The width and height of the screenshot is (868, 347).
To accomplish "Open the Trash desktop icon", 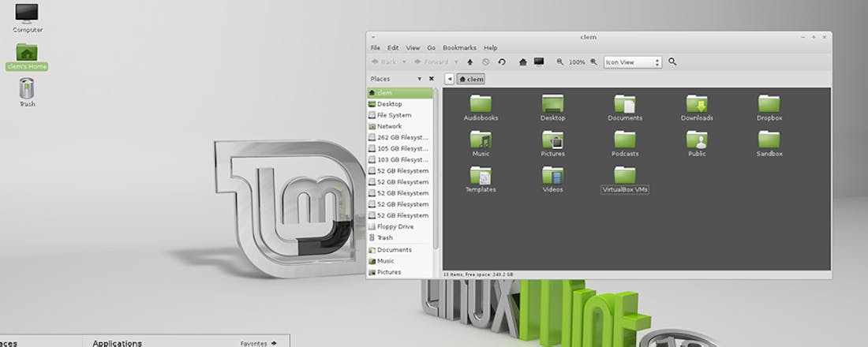I will pos(27,91).
